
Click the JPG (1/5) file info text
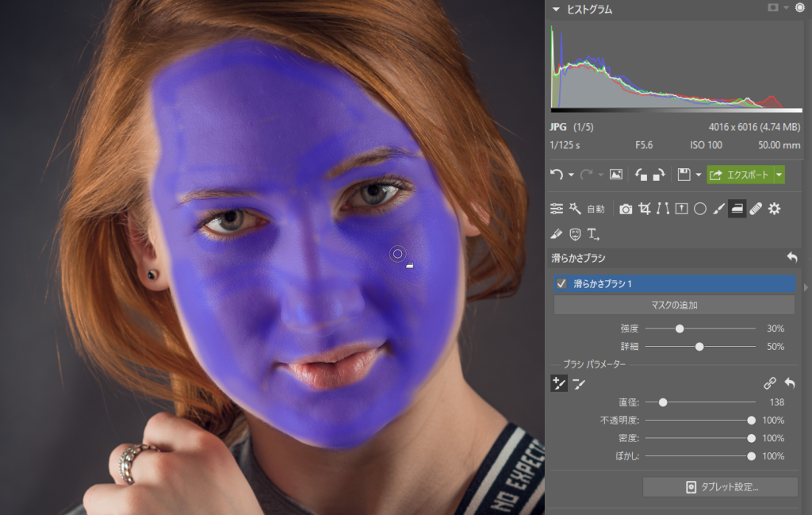tap(572, 127)
